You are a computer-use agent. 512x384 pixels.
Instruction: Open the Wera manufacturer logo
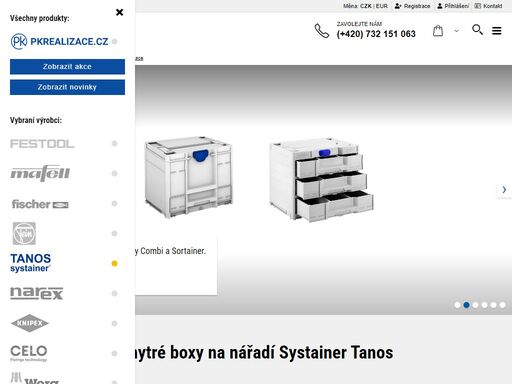pos(35,378)
